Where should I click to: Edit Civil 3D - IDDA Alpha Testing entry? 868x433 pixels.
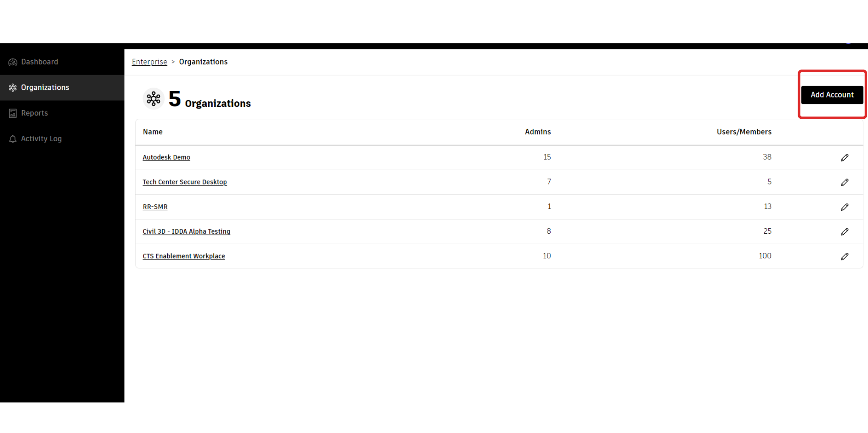tap(844, 232)
